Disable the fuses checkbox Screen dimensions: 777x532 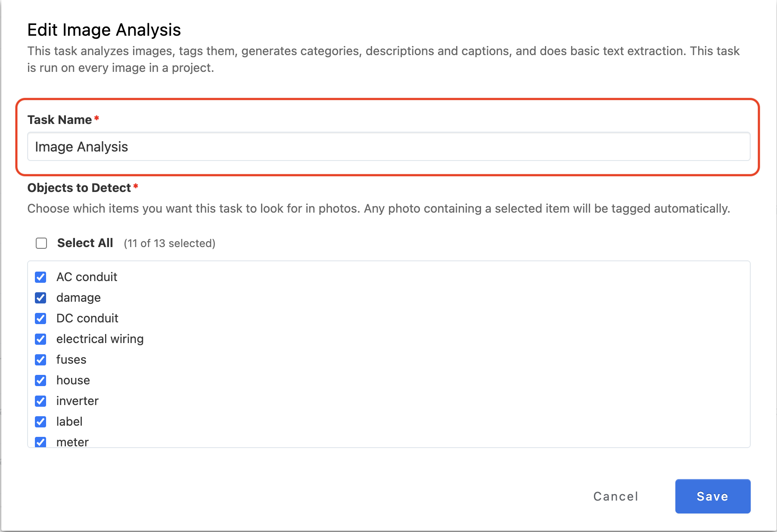(x=41, y=360)
